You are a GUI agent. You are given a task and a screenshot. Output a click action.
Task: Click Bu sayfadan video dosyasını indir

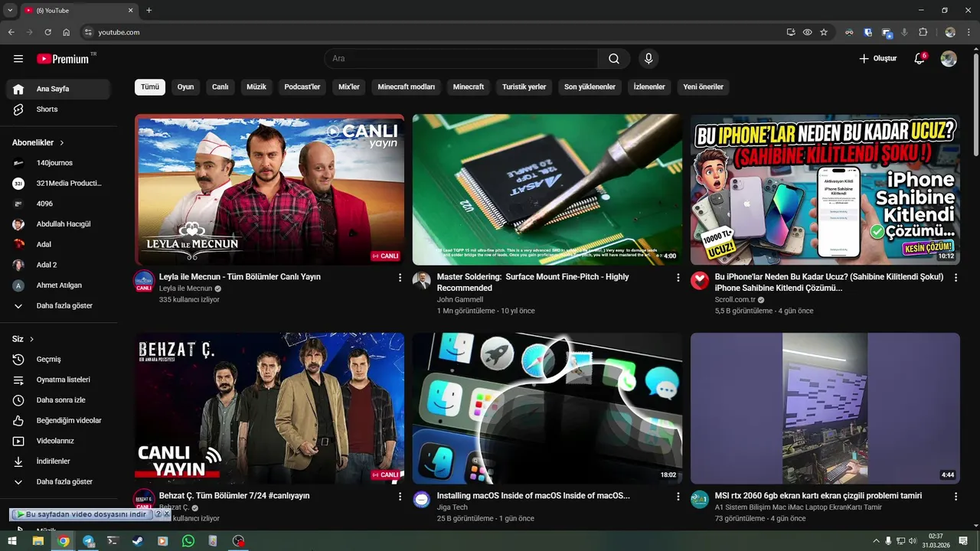(81, 514)
